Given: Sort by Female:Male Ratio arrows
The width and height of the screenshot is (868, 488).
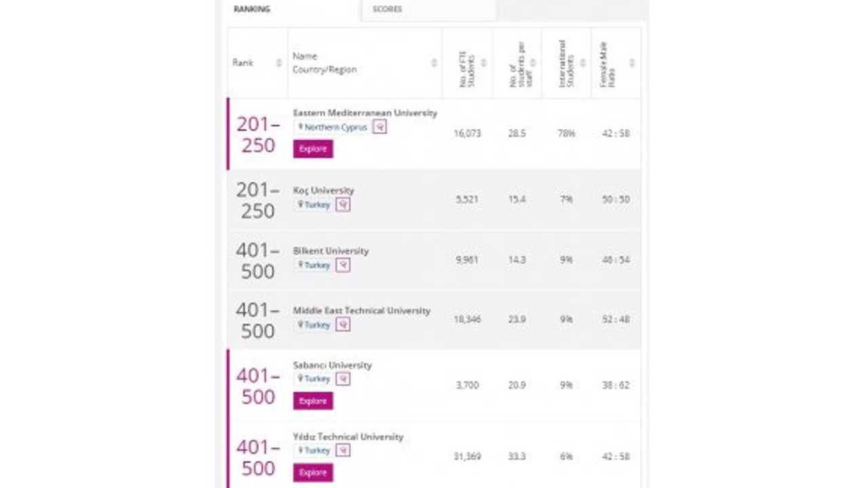Looking at the screenshot, I should (x=632, y=63).
